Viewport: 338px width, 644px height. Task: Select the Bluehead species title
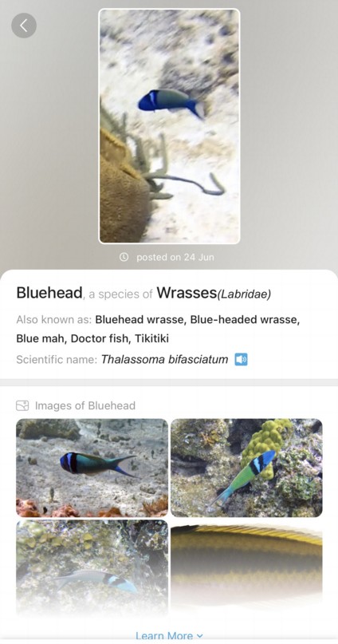49,293
